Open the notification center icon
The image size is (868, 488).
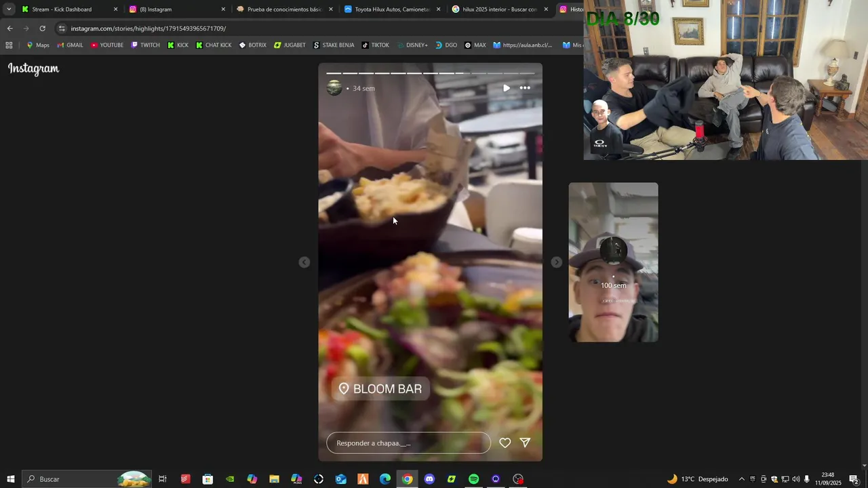click(854, 479)
